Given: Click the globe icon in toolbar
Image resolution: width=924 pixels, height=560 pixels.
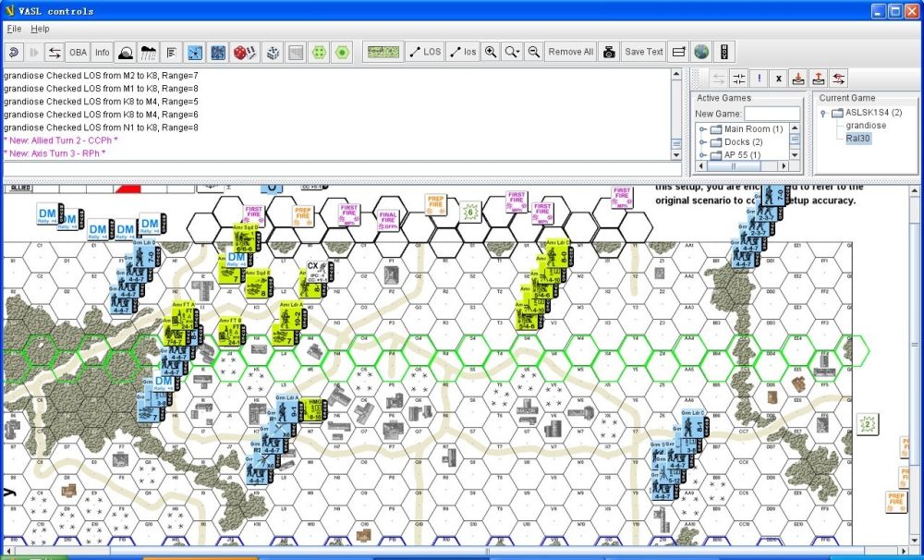Looking at the screenshot, I should 701,52.
